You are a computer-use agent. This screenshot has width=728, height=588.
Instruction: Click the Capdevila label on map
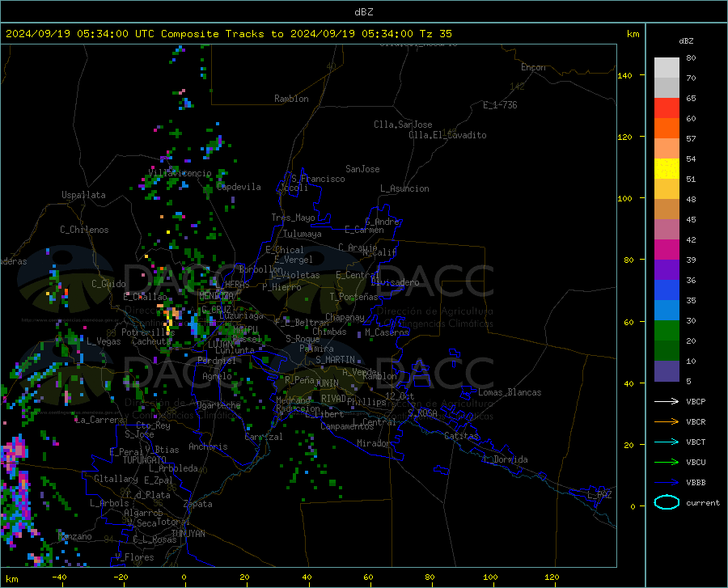pos(239,187)
